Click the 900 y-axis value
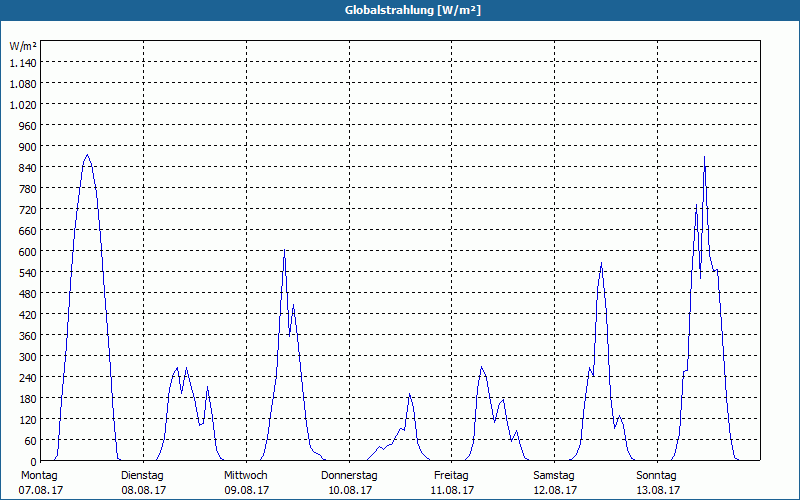This screenshot has width=800, height=500. click(28, 147)
